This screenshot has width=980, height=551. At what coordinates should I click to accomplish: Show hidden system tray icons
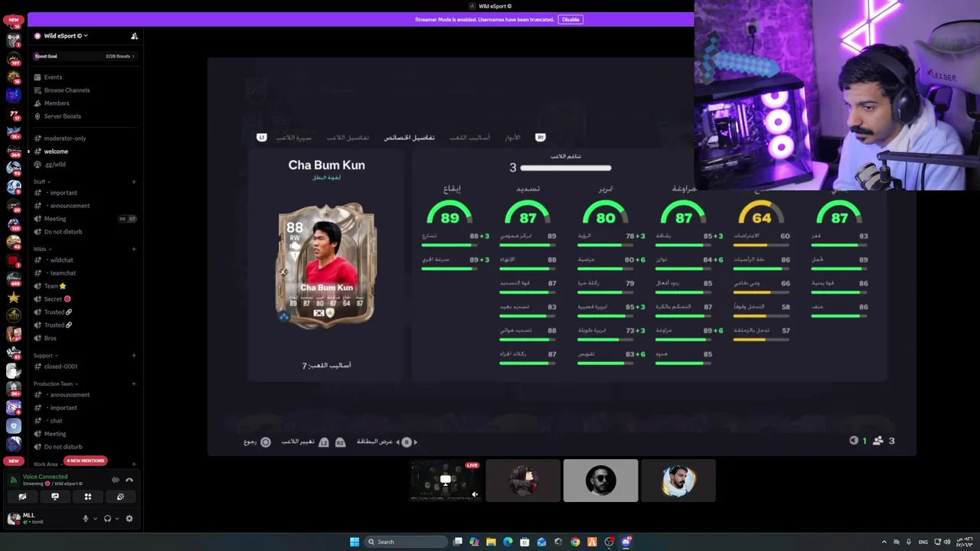(884, 542)
